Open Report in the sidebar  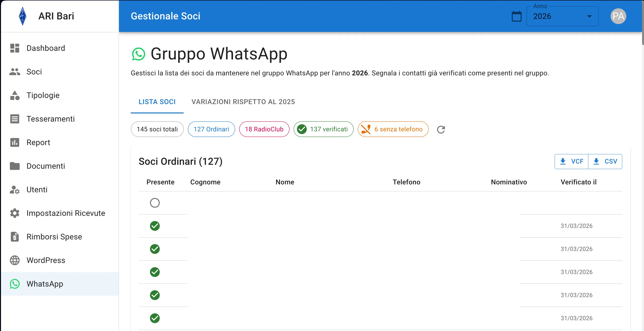pos(60,142)
